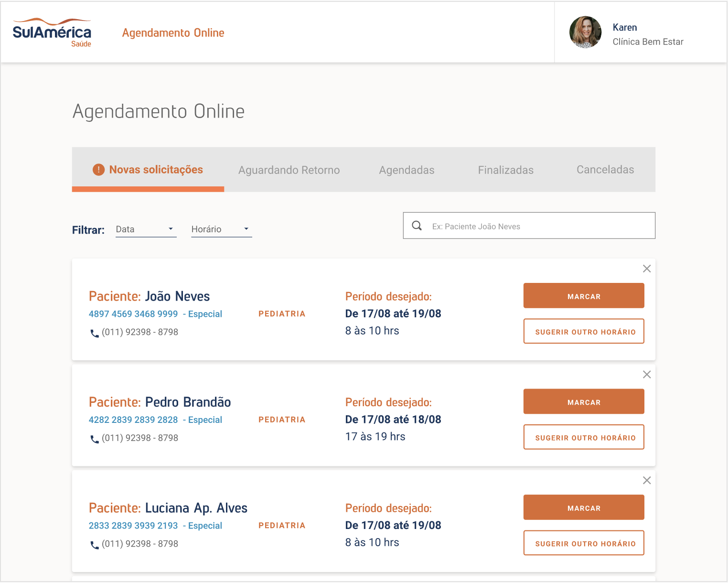Image resolution: width=728 pixels, height=583 pixels.
Task: Select the Finalizadas tab
Action: [505, 170]
